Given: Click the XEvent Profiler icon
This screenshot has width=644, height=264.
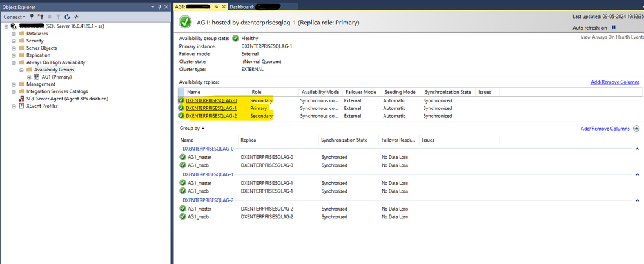Looking at the screenshot, I should pos(21,106).
